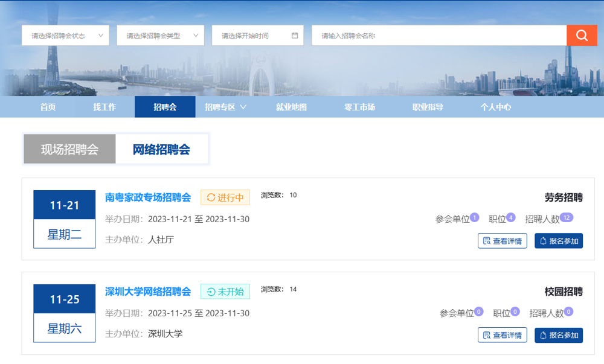Click the 11-21 星期二 date tile
The width and height of the screenshot is (604, 364).
point(65,219)
